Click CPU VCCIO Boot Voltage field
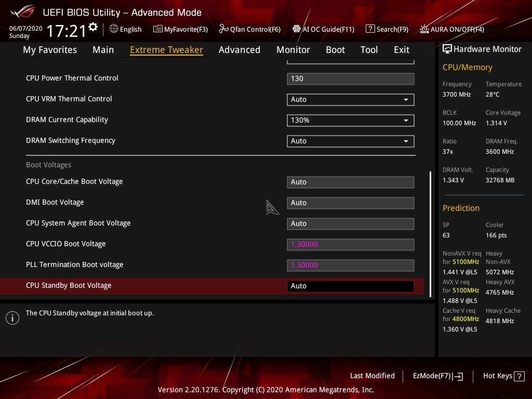532x399 pixels. [351, 244]
